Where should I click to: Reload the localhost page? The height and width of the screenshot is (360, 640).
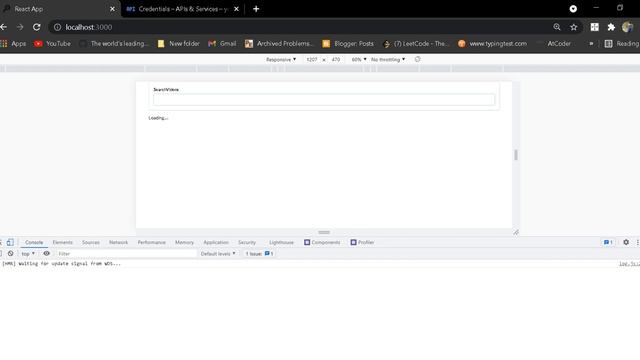(x=37, y=27)
